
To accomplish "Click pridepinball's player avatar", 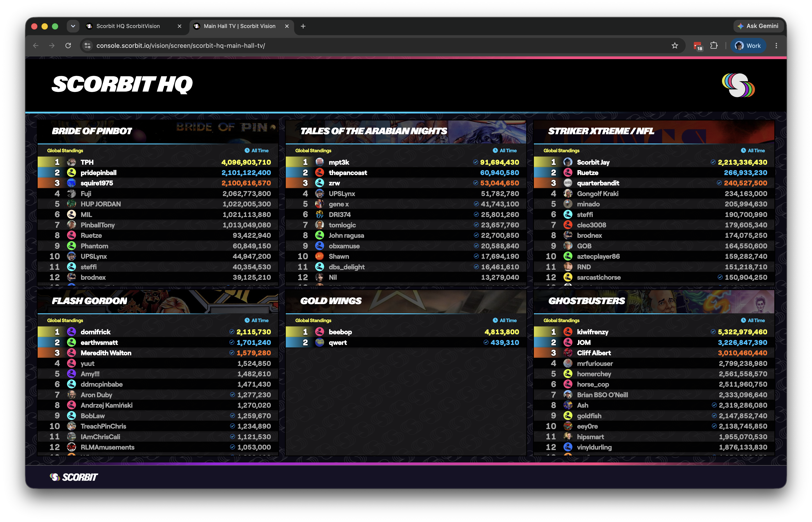I will click(71, 173).
